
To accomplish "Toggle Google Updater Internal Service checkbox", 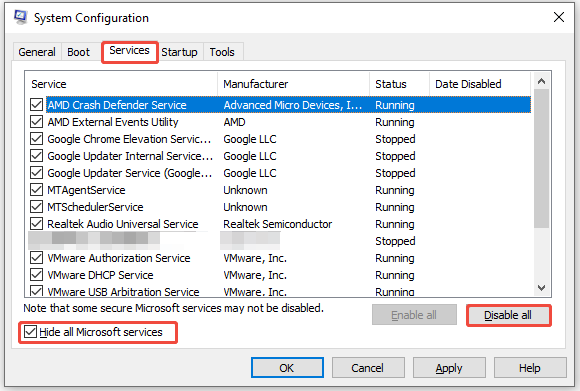I will [36, 156].
